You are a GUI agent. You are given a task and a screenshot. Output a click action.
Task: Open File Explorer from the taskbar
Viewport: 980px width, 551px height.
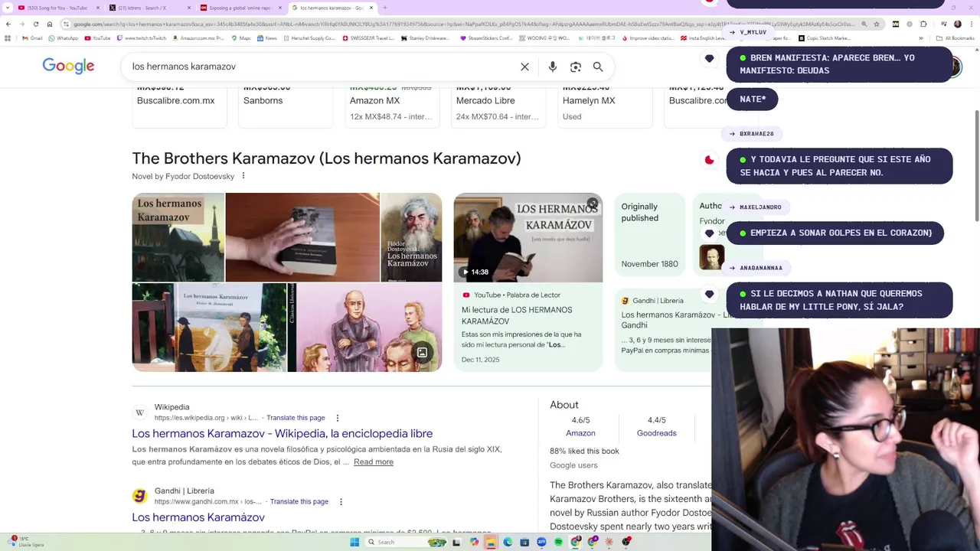(x=491, y=542)
